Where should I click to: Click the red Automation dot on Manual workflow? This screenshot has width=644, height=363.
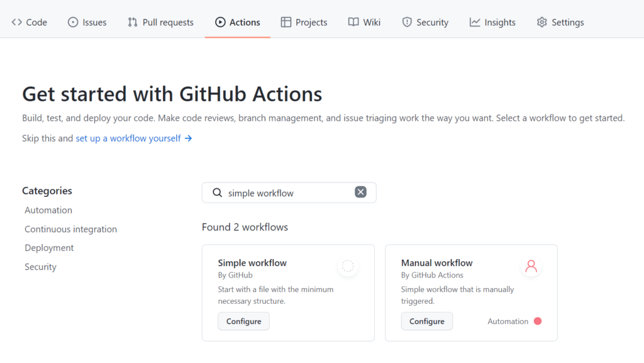[538, 321]
